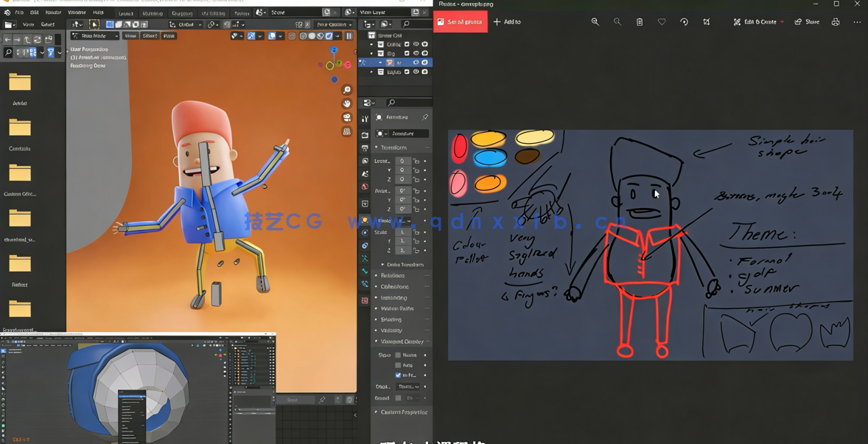The width and height of the screenshot is (868, 444).
Task: Toggle camera view in the 3D viewport
Action: pyautogui.click(x=346, y=118)
